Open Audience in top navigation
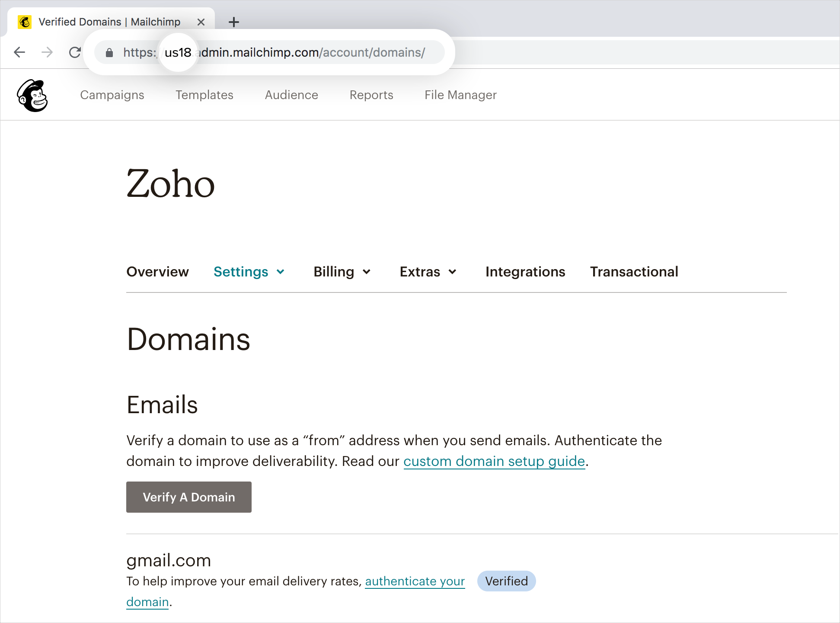 point(291,95)
